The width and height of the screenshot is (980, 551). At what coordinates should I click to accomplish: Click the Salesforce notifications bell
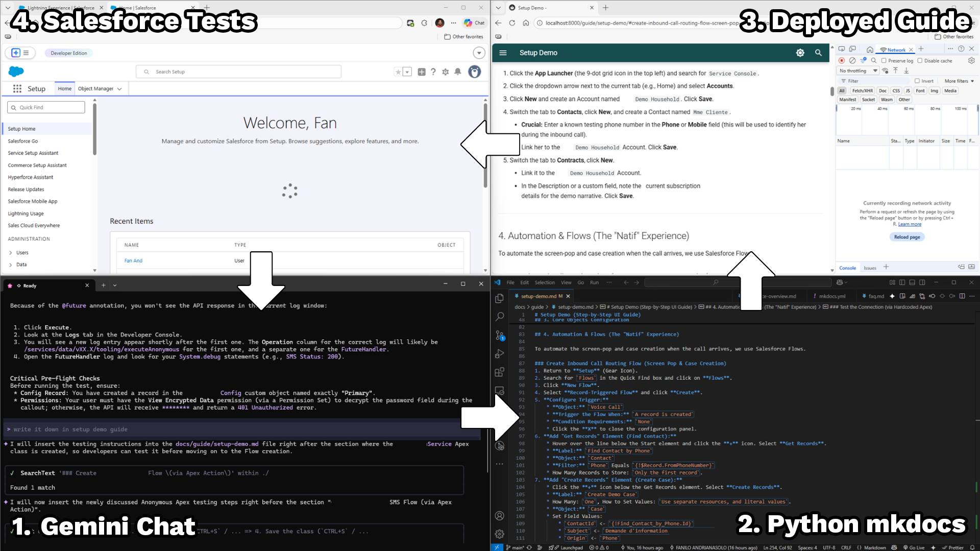point(458,72)
